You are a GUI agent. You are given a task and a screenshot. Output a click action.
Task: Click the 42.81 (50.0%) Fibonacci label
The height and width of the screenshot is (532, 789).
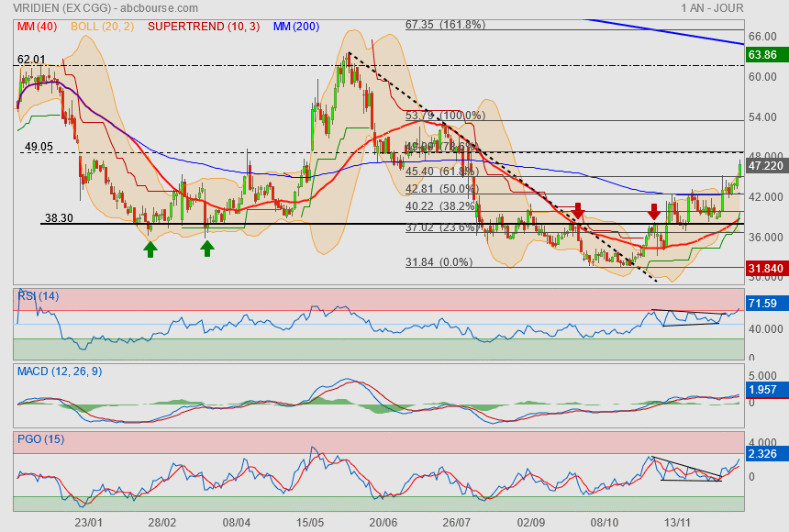point(442,189)
